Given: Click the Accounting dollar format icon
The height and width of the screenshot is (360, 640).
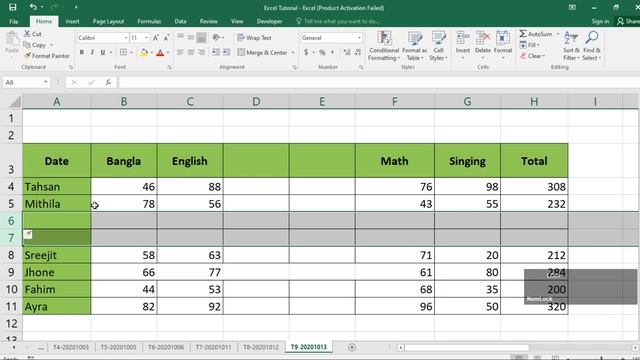Looking at the screenshot, I should (x=306, y=52).
